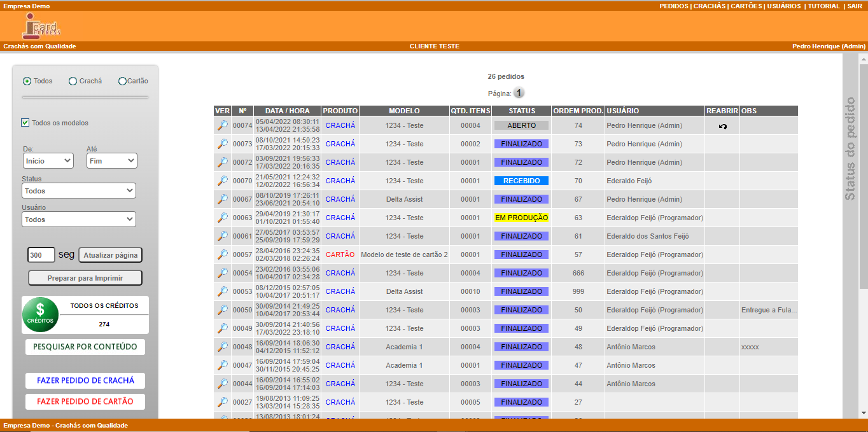Open order 00074 with magnifier icon

pyautogui.click(x=222, y=126)
